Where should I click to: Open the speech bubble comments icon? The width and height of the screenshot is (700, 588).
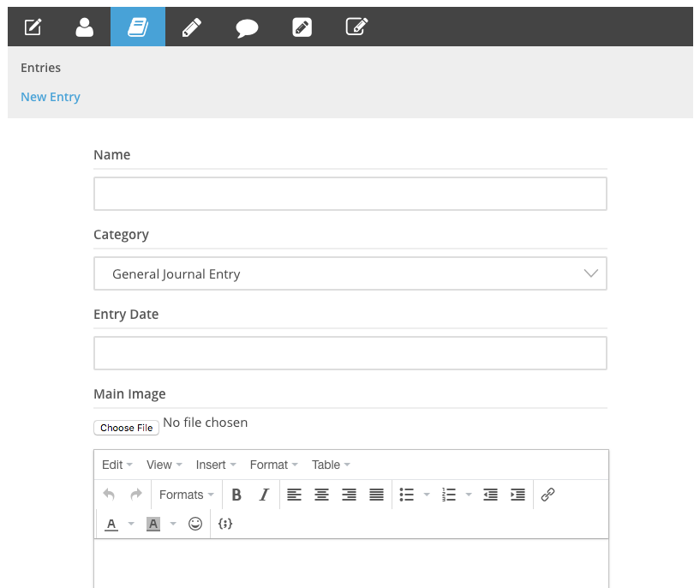pyautogui.click(x=247, y=27)
